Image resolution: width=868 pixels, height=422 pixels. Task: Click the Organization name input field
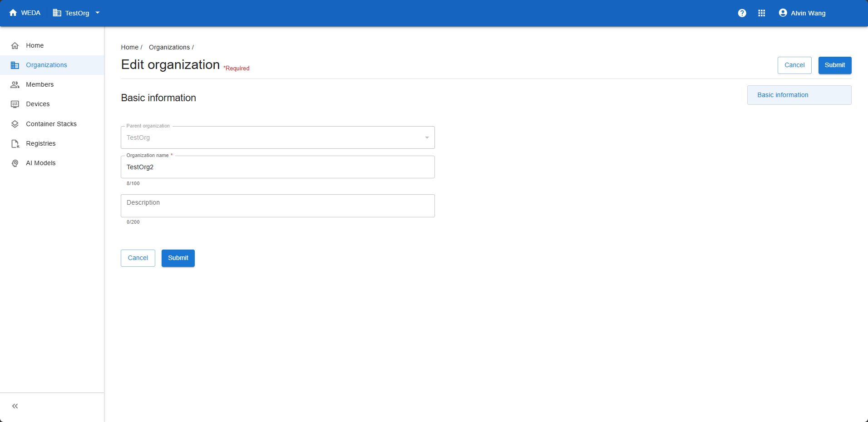278,167
